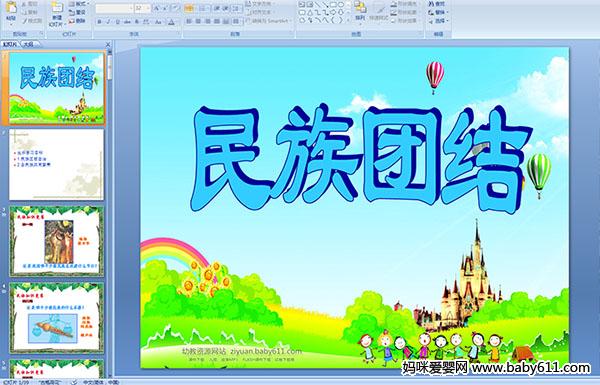600x385 pixels.
Task: Switch to the Slides tab in panel
Action: [x=10, y=44]
